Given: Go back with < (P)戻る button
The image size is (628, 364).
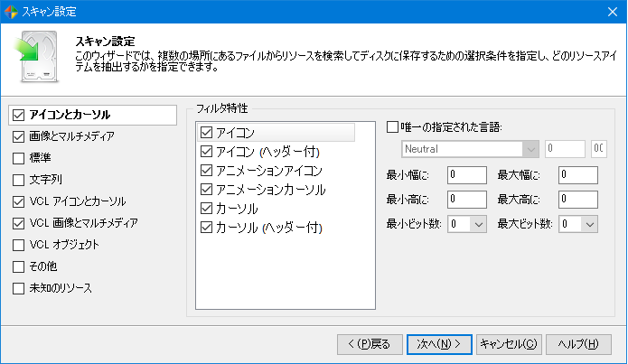Looking at the screenshot, I should click(x=370, y=344).
